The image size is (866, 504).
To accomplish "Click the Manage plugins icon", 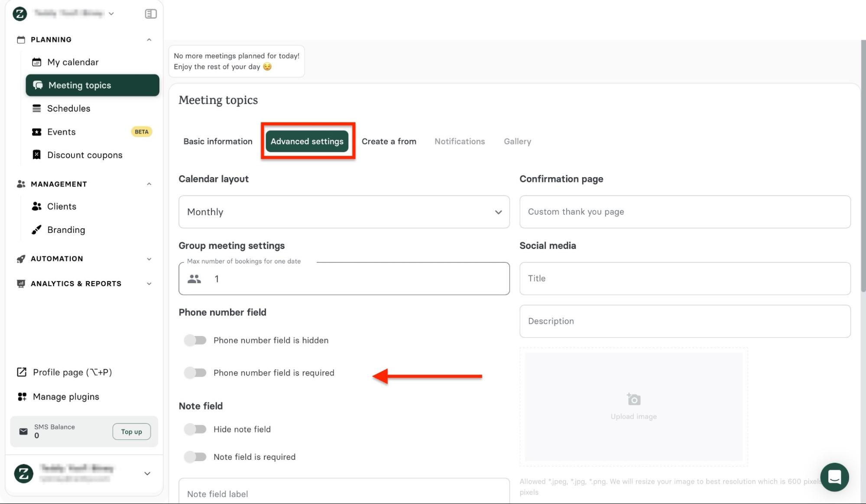I will [22, 397].
